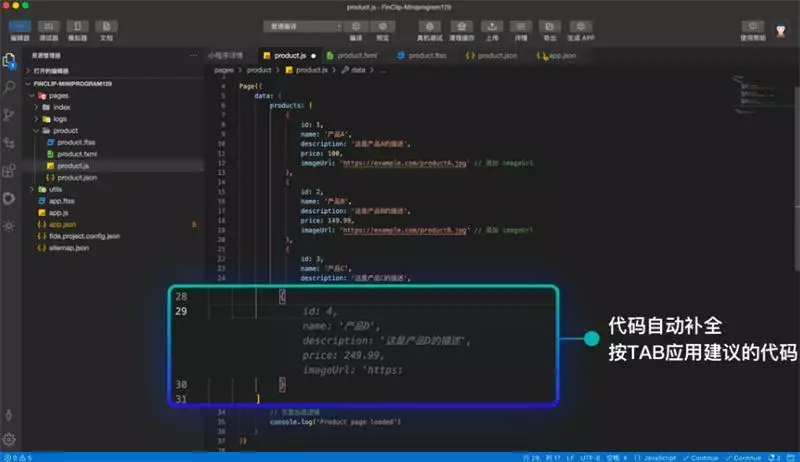Open app.ftss in file tree

coord(56,201)
